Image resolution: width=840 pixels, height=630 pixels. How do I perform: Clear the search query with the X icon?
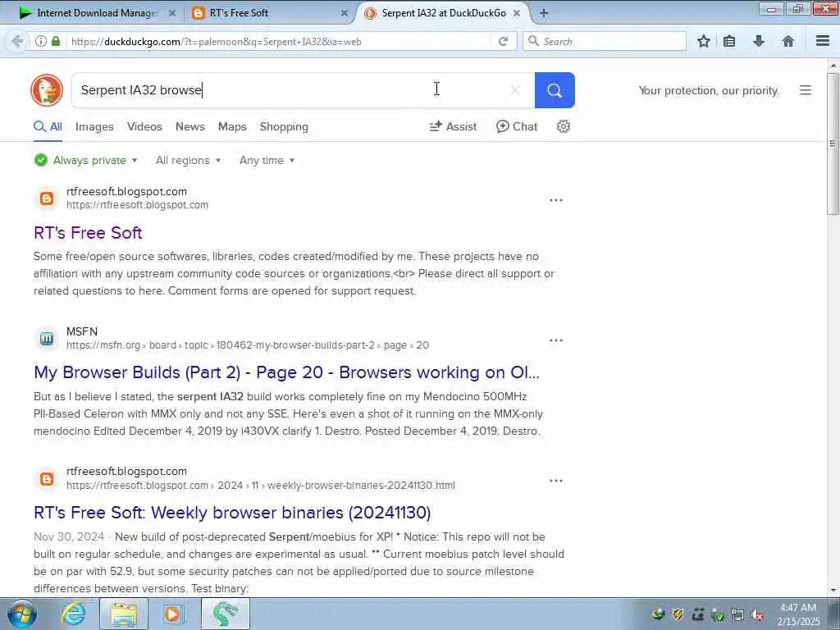click(515, 90)
